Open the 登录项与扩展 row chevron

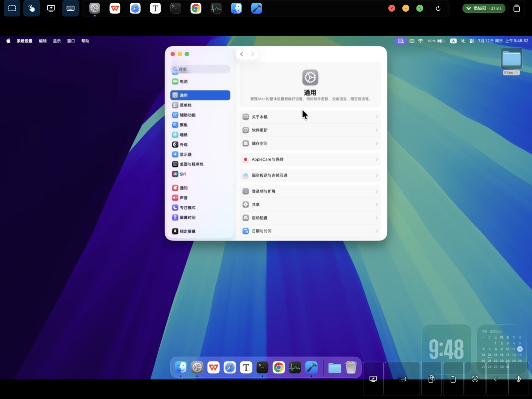pyautogui.click(x=377, y=191)
